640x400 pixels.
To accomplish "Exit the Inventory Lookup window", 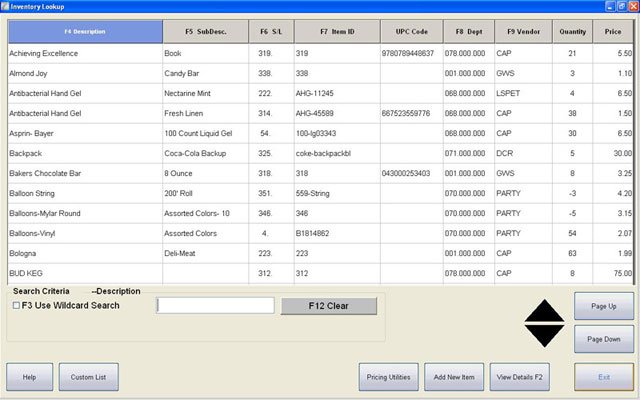I will point(604,376).
